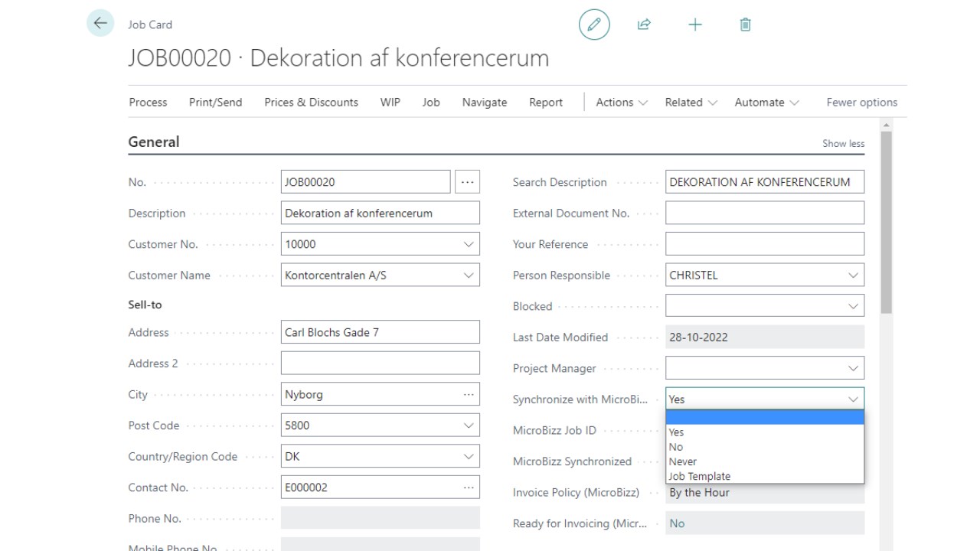This screenshot has height=551, width=980.
Task: Click Fewer options button
Action: 861,103
